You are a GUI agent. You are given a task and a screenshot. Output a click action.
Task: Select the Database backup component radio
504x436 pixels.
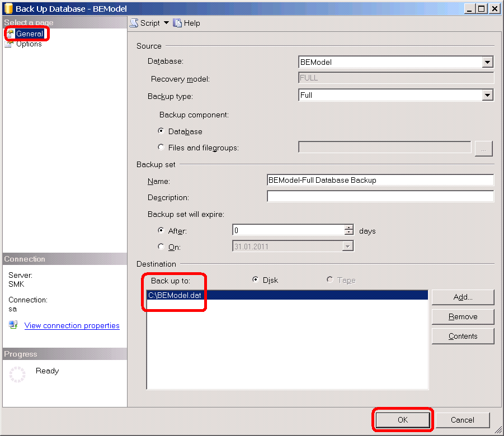click(x=162, y=131)
